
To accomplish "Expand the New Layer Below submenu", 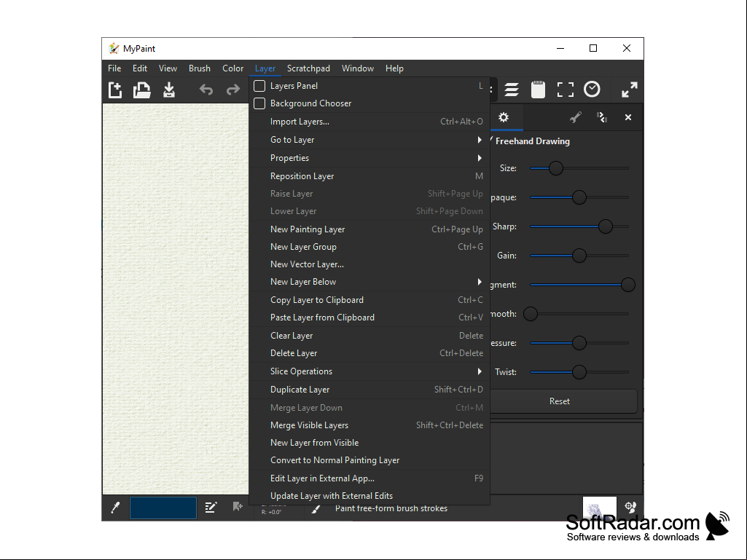I will (x=369, y=282).
